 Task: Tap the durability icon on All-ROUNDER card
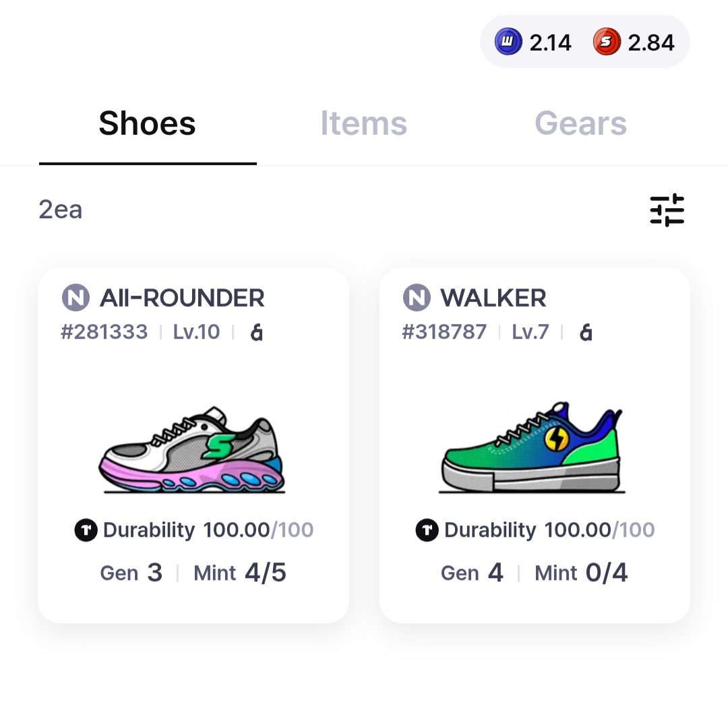click(x=86, y=530)
